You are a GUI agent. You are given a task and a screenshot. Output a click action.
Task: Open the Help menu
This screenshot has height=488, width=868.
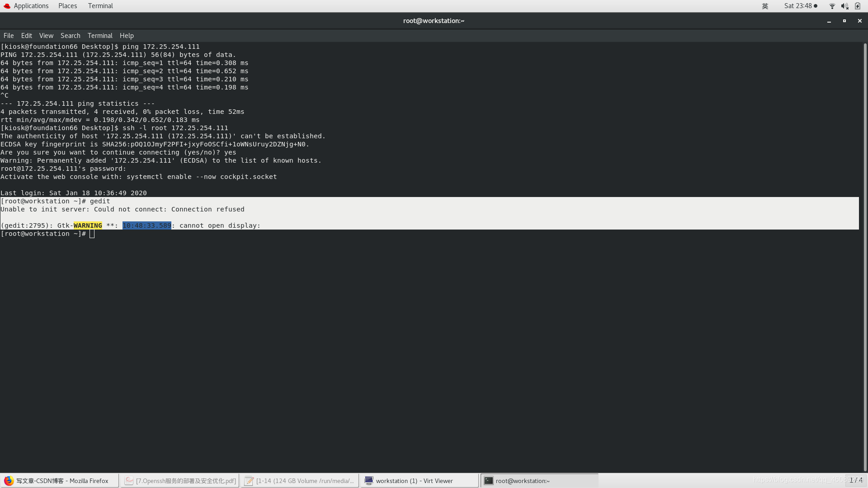coord(127,36)
